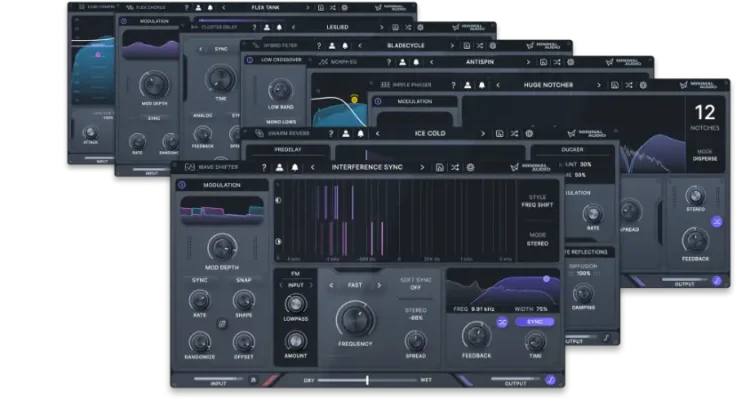Screen dimensions: 735x400
Task: Click the globe icon in Wave Shifter header
Action: point(471,167)
